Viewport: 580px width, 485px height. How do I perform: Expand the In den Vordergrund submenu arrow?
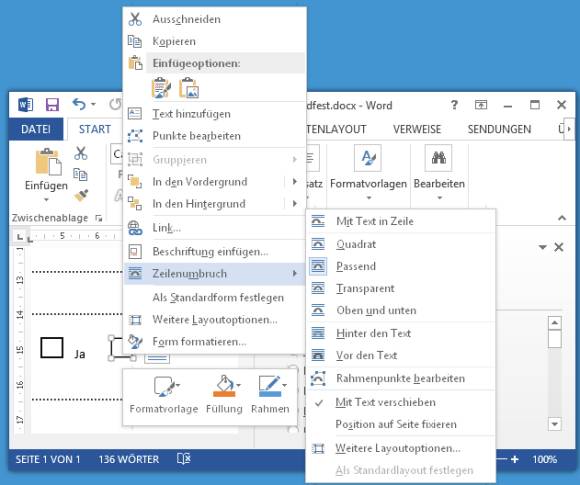tap(295, 182)
